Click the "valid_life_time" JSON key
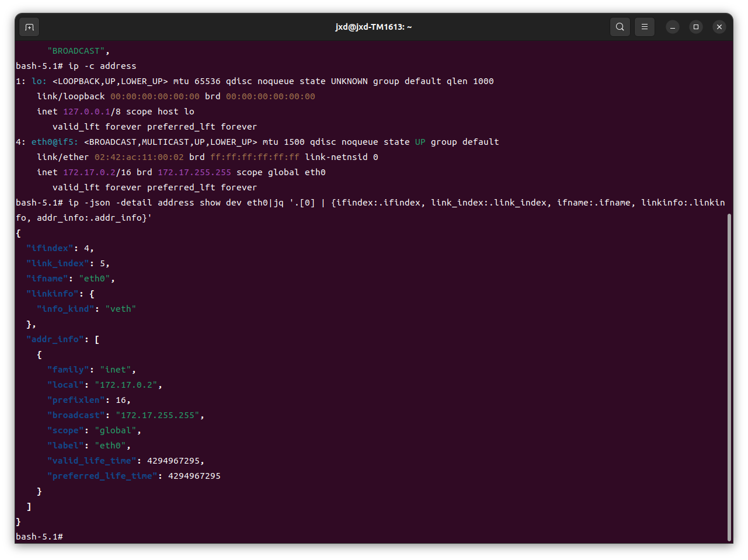Viewport: 748px width, 560px height. click(92, 461)
